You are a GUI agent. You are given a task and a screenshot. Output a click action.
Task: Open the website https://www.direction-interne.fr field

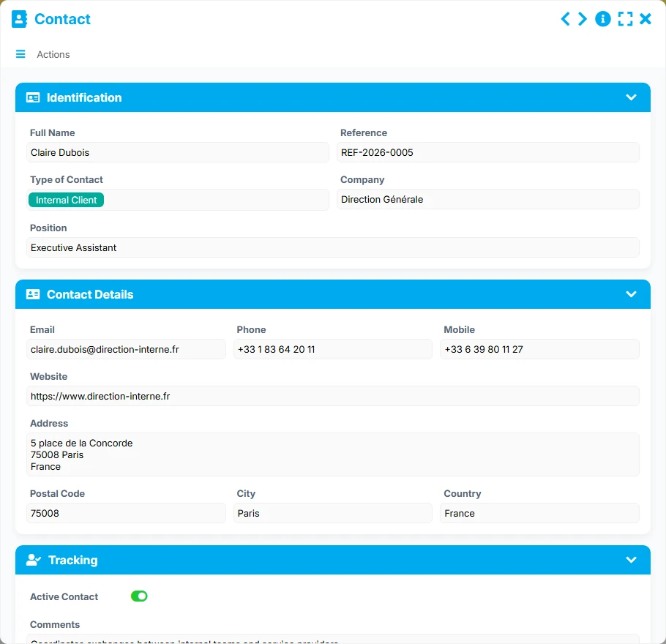(x=332, y=397)
